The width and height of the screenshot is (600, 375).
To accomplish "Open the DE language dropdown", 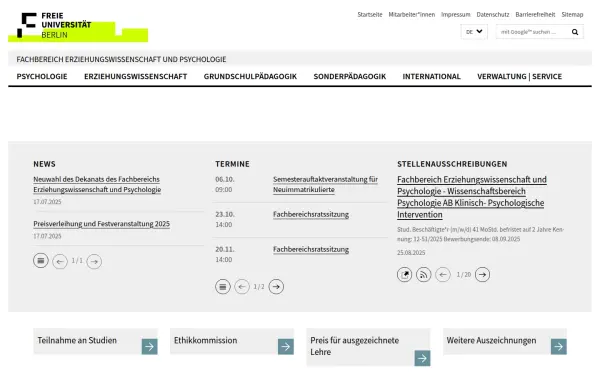I will coord(474,32).
